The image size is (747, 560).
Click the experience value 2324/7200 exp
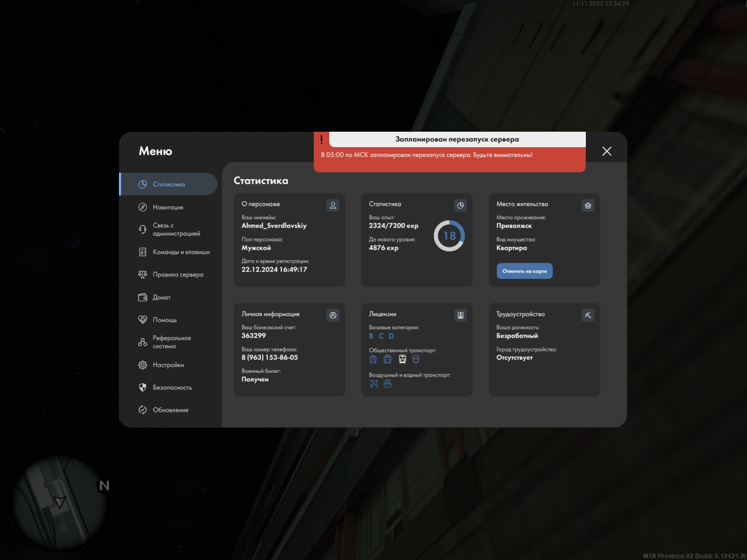click(394, 226)
